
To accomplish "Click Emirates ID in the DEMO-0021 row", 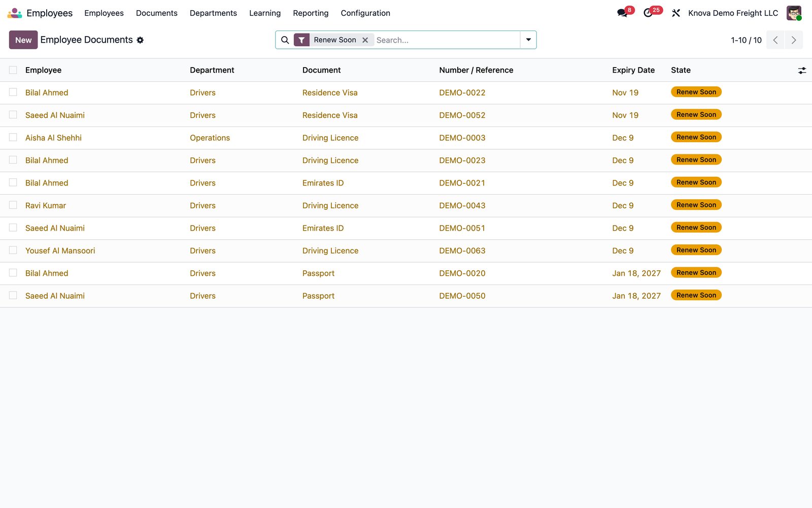I will point(323,183).
